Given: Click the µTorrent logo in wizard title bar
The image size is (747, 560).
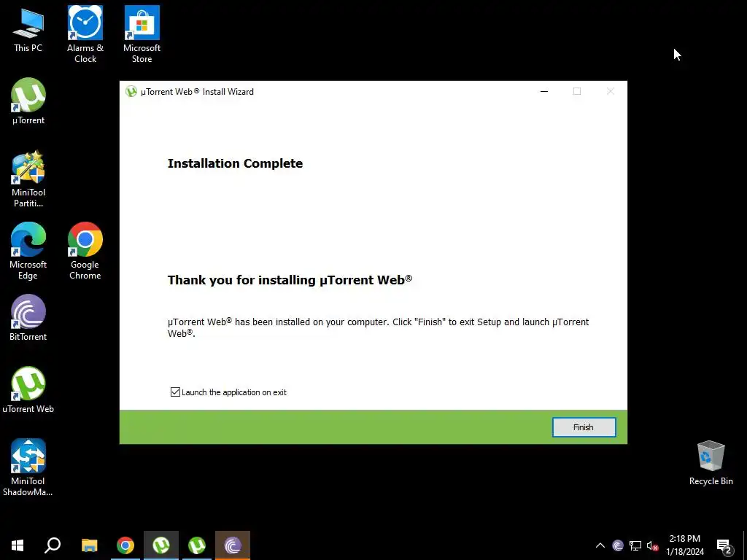Looking at the screenshot, I should pos(131,91).
